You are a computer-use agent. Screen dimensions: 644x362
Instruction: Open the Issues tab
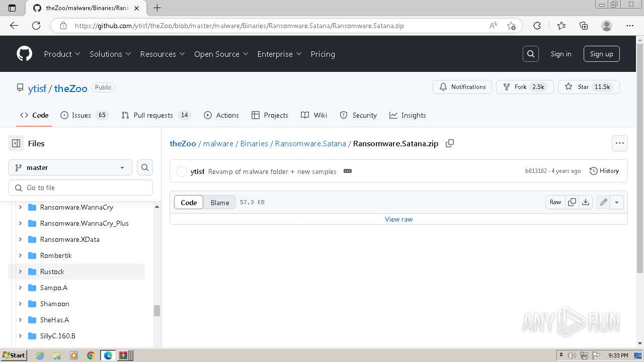pyautogui.click(x=85, y=115)
